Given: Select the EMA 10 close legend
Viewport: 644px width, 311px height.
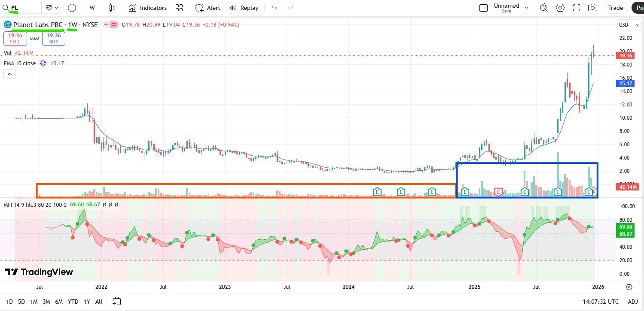Looking at the screenshot, I should coord(20,63).
